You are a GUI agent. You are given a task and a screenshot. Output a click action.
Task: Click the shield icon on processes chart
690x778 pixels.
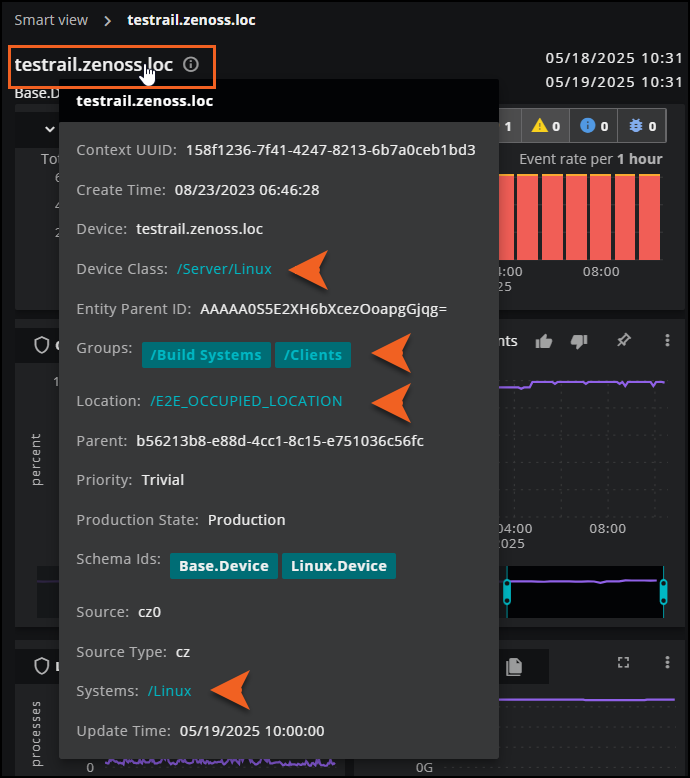tap(42, 666)
